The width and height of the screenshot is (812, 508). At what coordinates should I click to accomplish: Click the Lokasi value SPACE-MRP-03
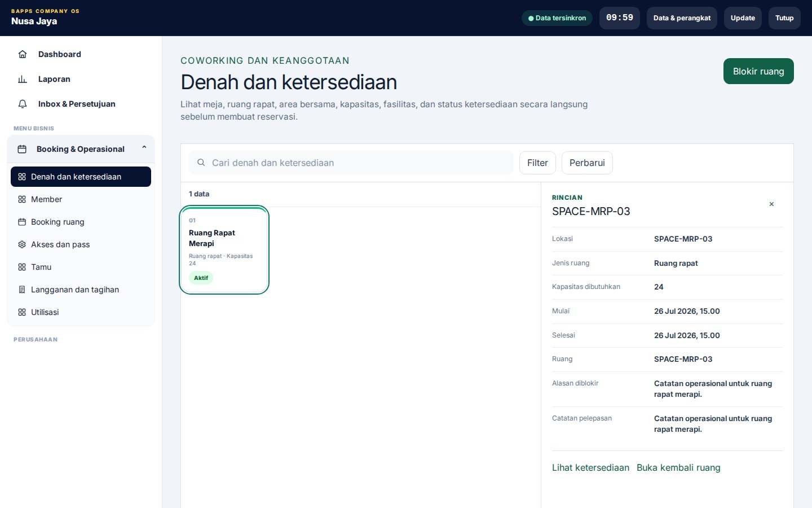(x=683, y=239)
